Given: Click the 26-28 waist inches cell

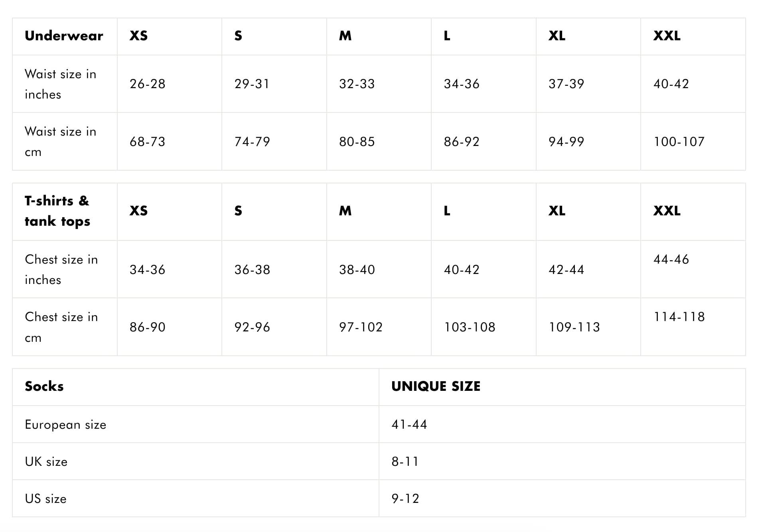Looking at the screenshot, I should [147, 84].
